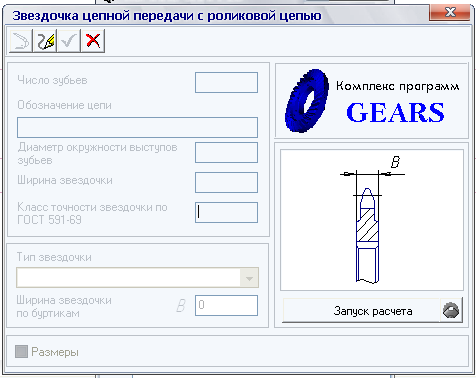Viewport: 476px width, 378px height.
Task: Click the gray checkmark confirm icon
Action: (69, 41)
